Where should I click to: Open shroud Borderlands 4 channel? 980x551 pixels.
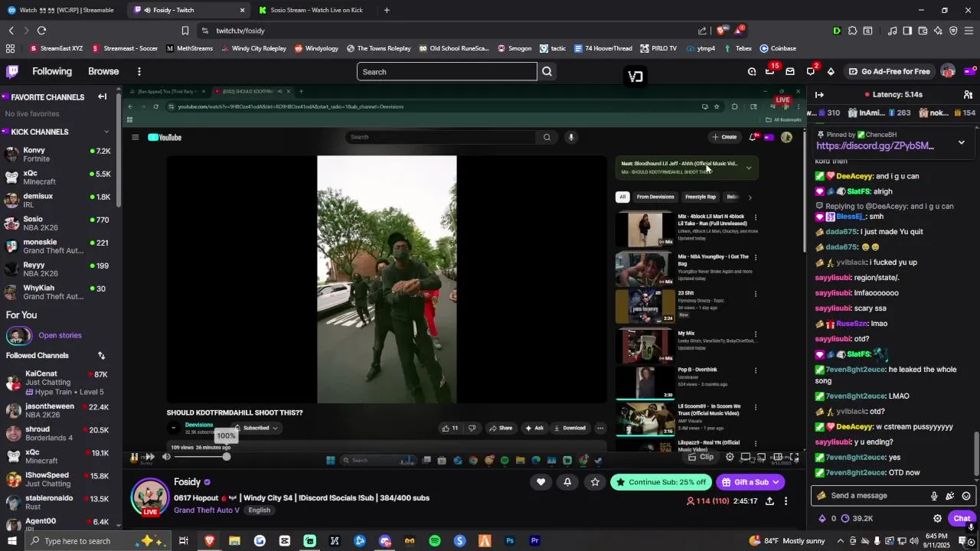(57, 434)
